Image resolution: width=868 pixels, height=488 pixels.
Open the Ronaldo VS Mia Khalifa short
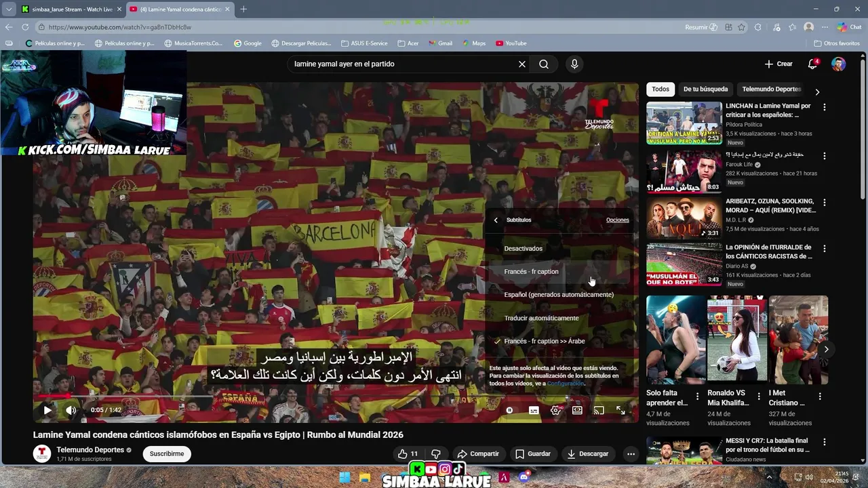click(x=736, y=339)
